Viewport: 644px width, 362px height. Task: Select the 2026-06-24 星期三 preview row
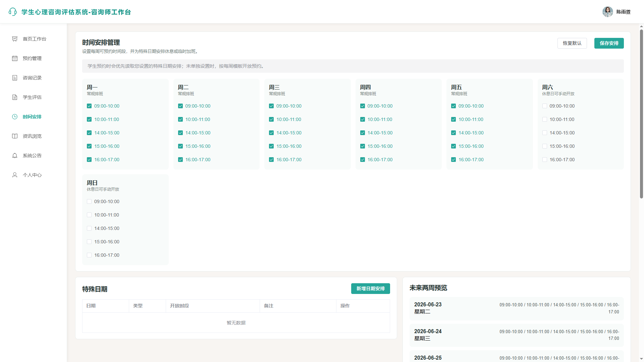pyautogui.click(x=517, y=335)
